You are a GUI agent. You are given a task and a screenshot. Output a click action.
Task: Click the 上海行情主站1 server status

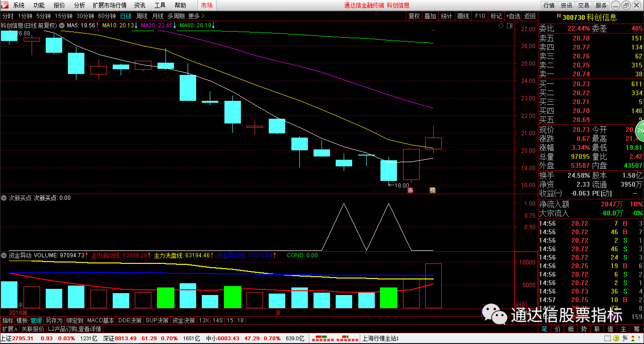(x=381, y=338)
